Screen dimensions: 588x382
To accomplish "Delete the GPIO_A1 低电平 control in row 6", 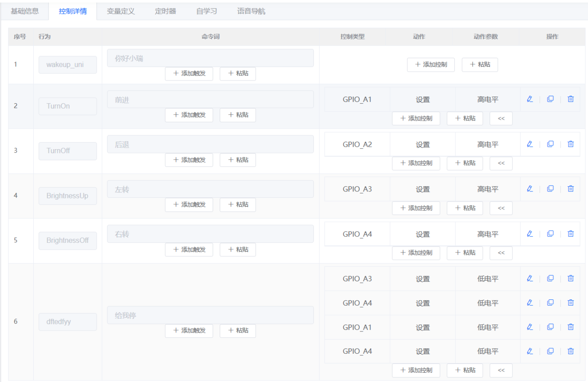I will click(571, 327).
